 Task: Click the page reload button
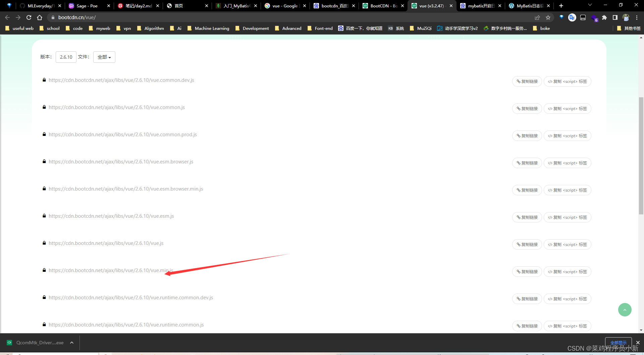click(x=29, y=17)
